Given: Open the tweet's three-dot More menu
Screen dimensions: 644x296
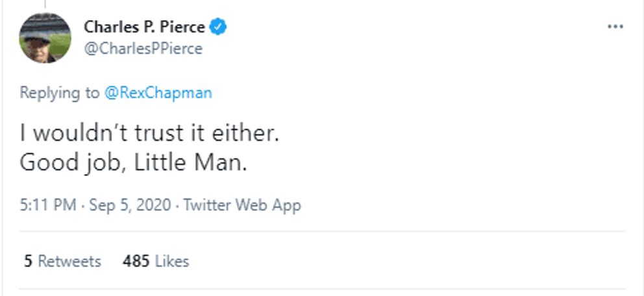Looking at the screenshot, I should (615, 27).
